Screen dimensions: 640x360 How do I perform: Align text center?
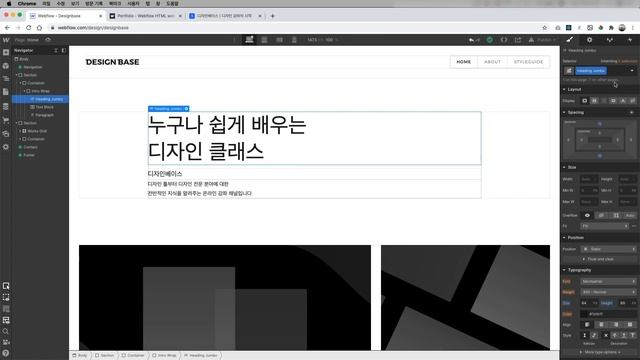[x=601, y=325]
